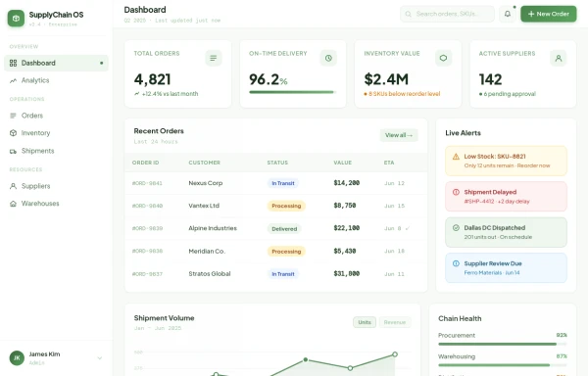This screenshot has width=588, height=376.
Task: Click the $22,100 order value
Action: (x=347, y=228)
